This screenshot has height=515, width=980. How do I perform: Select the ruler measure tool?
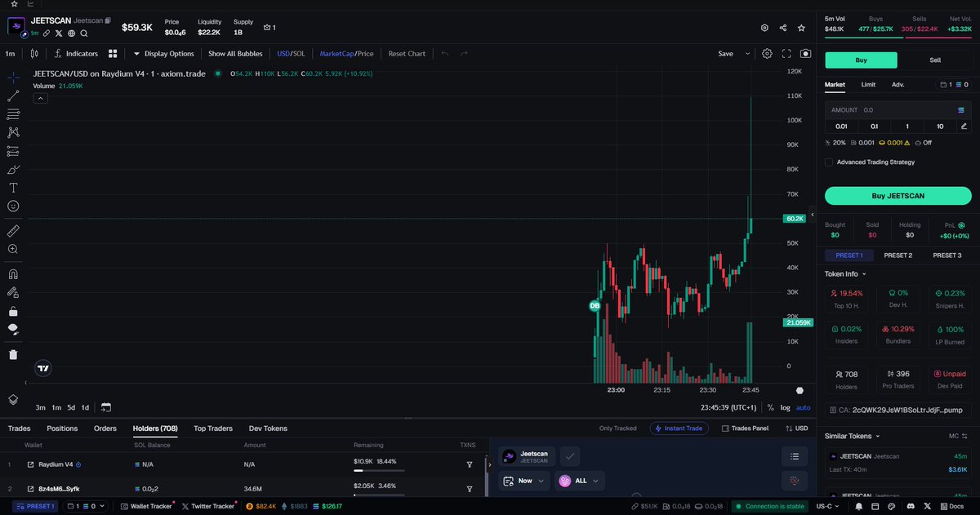click(13, 231)
